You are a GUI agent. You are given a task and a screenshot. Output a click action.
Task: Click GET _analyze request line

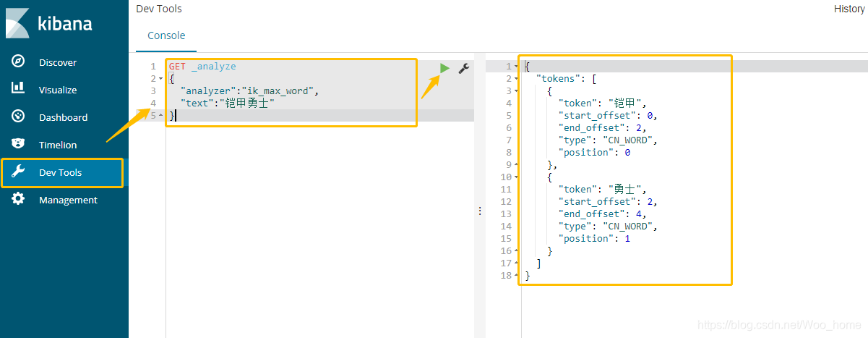pos(202,66)
